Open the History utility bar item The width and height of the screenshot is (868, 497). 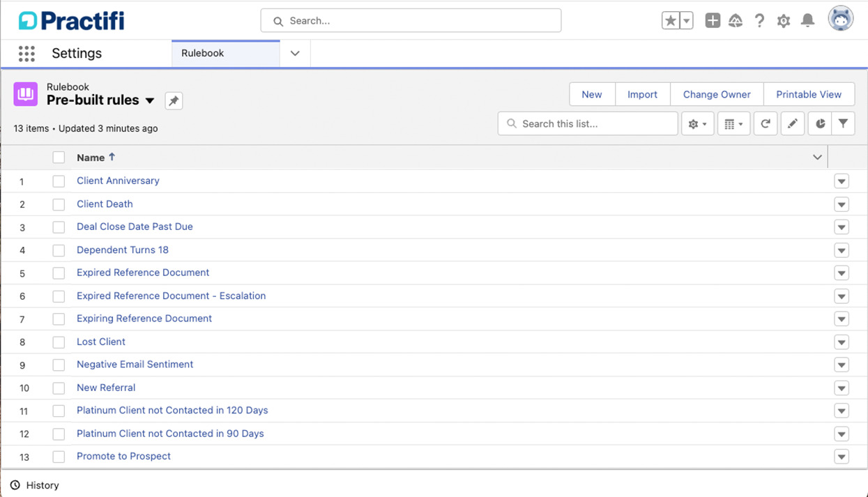point(35,485)
